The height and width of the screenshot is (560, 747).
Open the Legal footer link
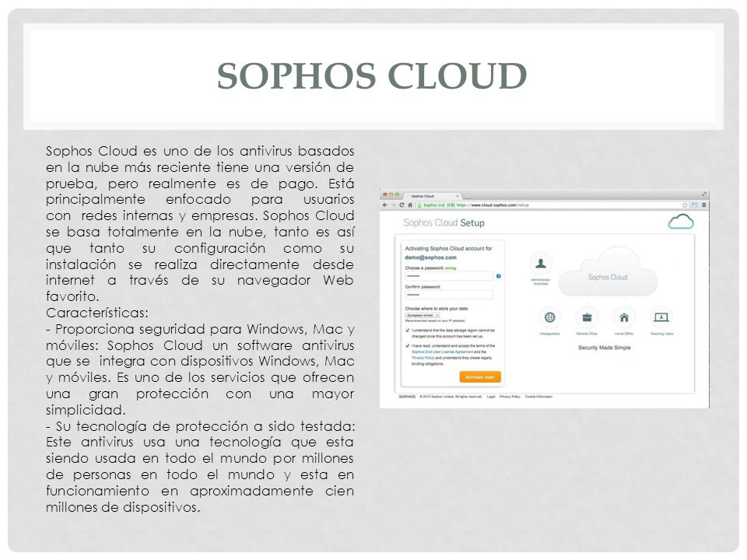click(491, 397)
